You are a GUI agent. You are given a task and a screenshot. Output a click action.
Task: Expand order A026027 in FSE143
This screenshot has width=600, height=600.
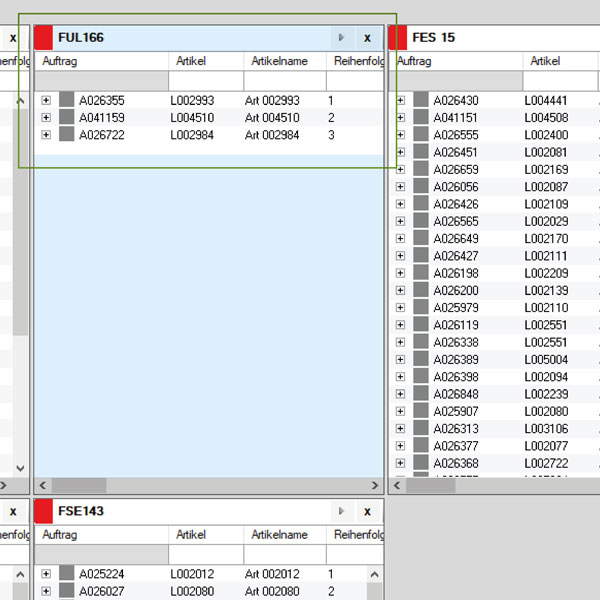click(46, 591)
